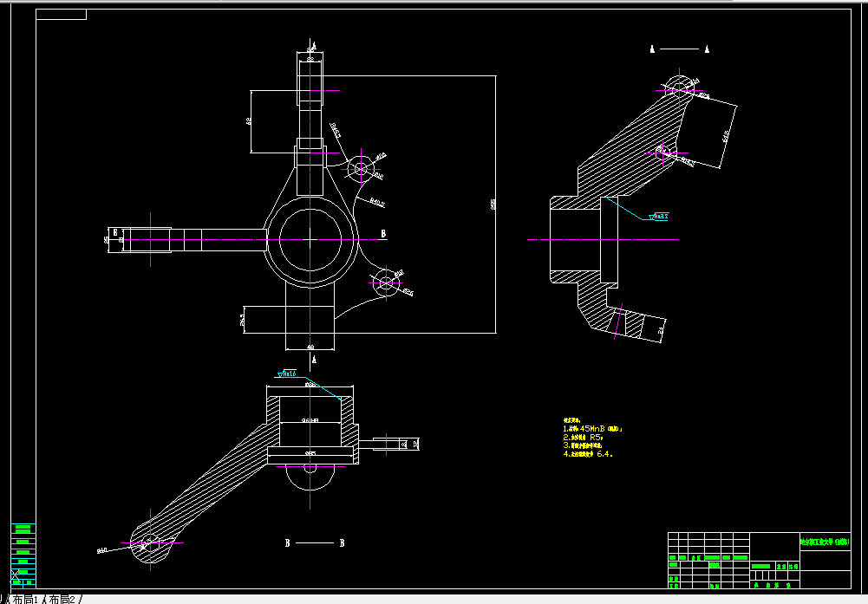Select the yellow note line containing 45MnB
The image size is (868, 604).
coord(592,429)
